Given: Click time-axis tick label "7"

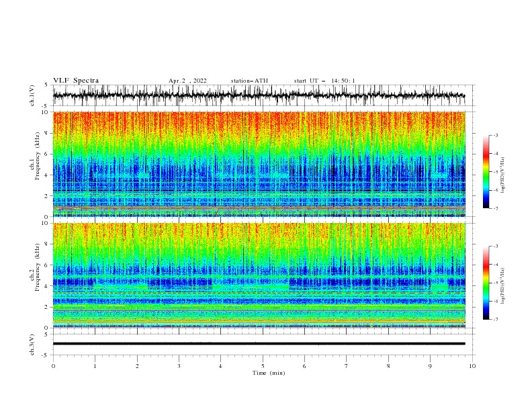Looking at the screenshot, I should pyautogui.click(x=347, y=366).
